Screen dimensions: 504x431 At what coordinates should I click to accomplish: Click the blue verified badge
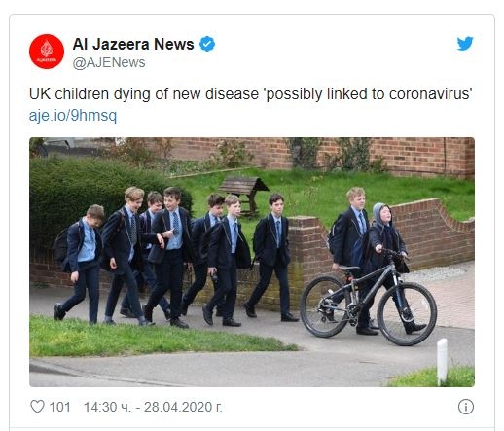tap(207, 44)
